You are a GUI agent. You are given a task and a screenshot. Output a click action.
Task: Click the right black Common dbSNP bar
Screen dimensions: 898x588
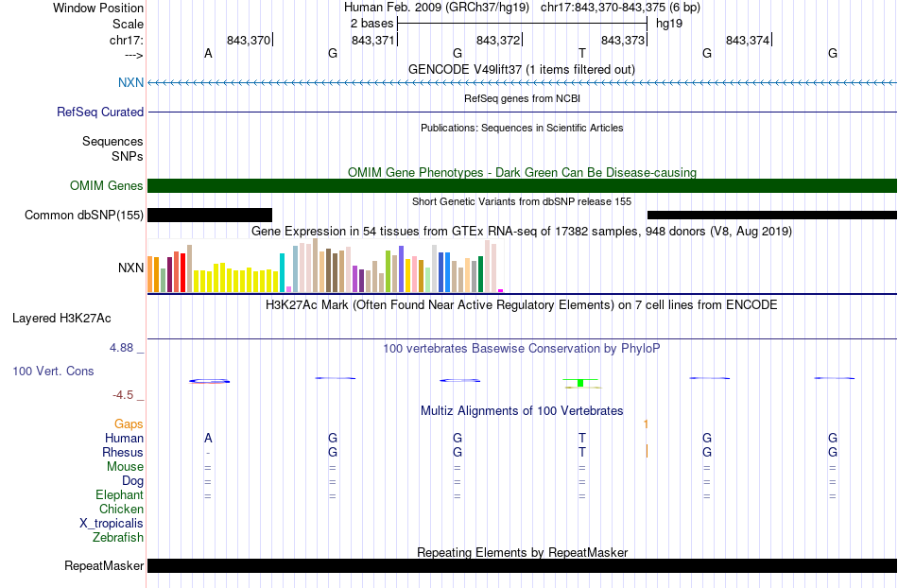pyautogui.click(x=772, y=216)
